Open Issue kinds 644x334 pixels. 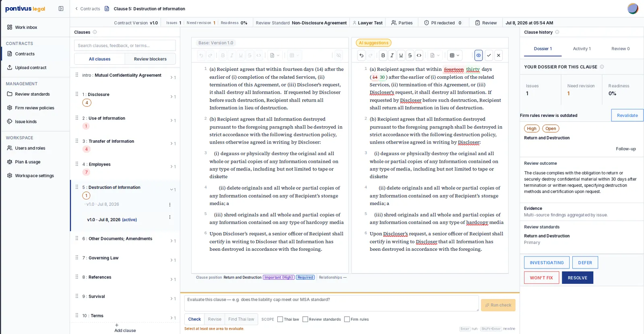coord(26,121)
